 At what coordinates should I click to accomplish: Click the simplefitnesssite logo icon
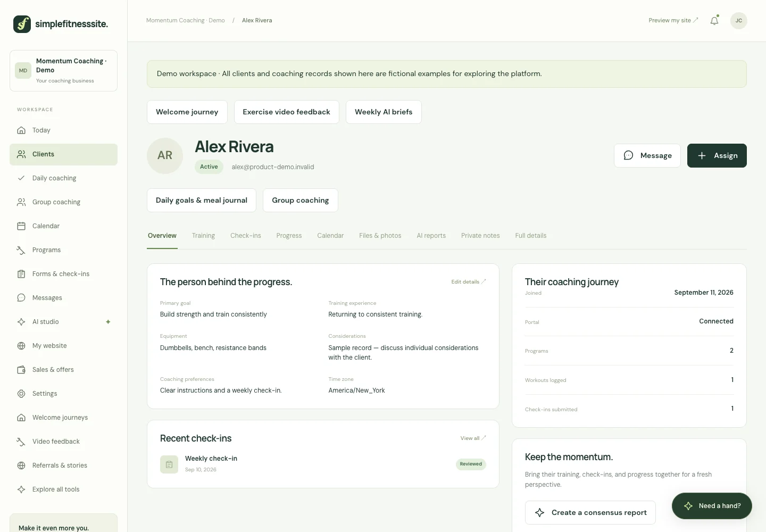22,24
